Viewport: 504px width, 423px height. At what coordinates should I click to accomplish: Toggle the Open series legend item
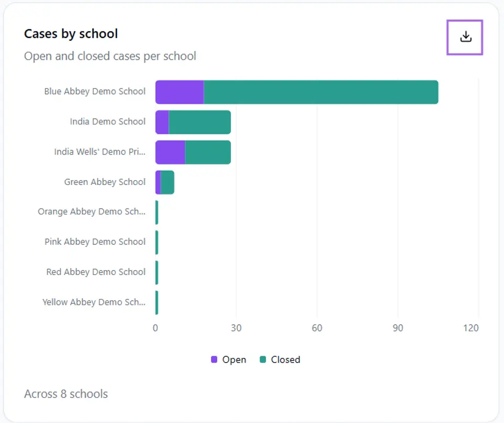click(x=228, y=359)
